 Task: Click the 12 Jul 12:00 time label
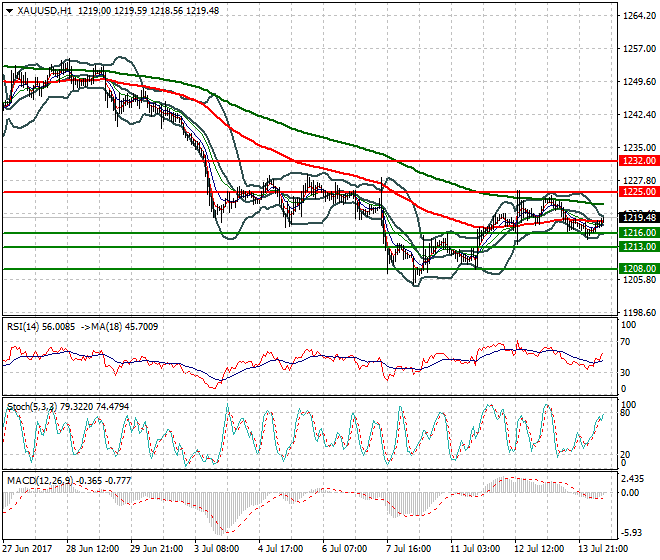pyautogui.click(x=540, y=549)
